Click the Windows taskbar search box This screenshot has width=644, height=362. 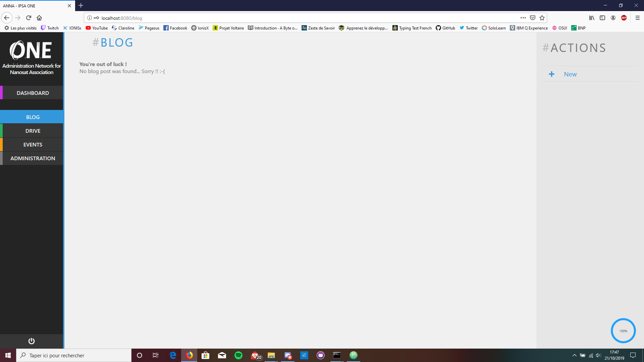coord(74,355)
